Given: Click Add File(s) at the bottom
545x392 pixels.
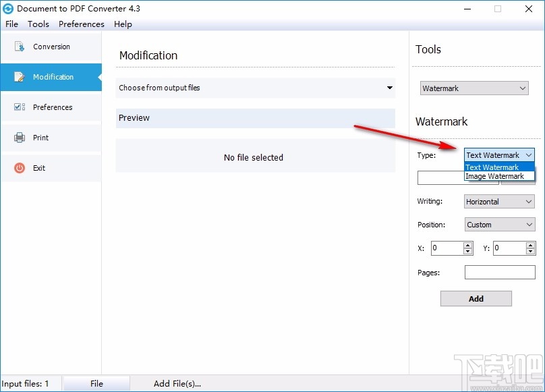Looking at the screenshot, I should coord(177,383).
